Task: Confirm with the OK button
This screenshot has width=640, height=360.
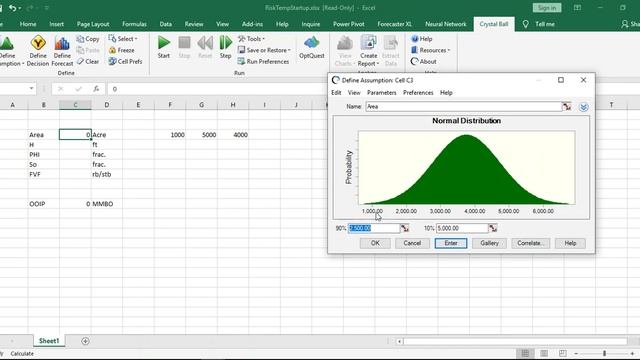Action: [x=375, y=243]
